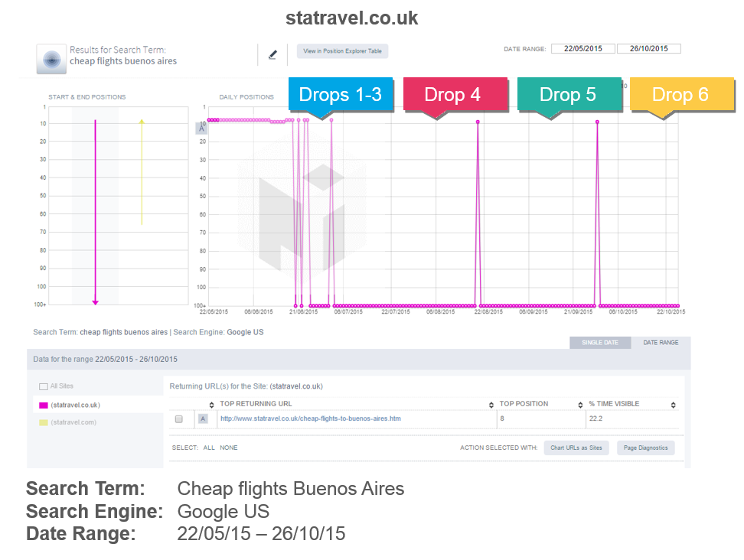Click the start date field 22/05/2015

(x=582, y=49)
